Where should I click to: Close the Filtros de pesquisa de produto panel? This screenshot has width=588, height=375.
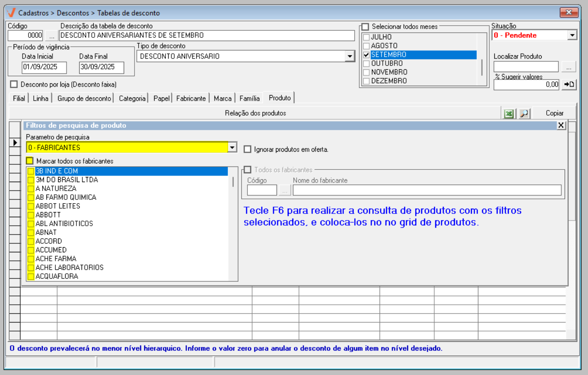click(x=561, y=125)
